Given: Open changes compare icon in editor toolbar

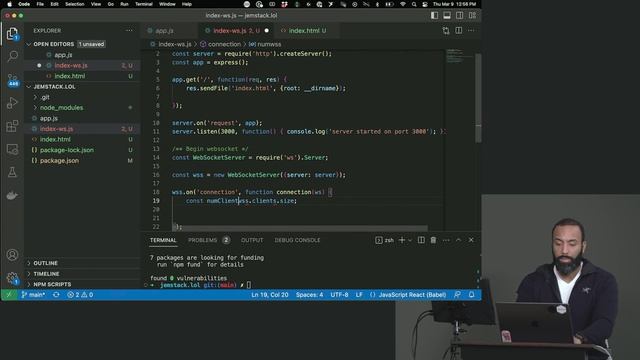Looking at the screenshot, I should point(446,31).
